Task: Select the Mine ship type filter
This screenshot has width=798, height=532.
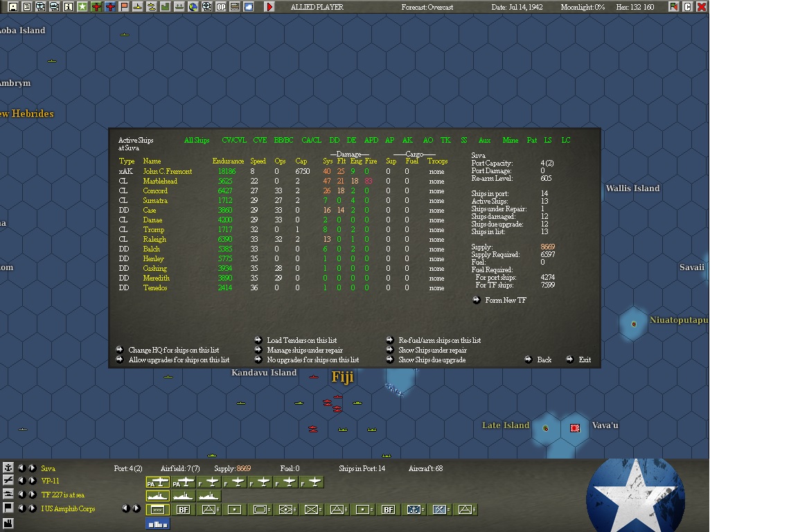Action: click(x=511, y=140)
